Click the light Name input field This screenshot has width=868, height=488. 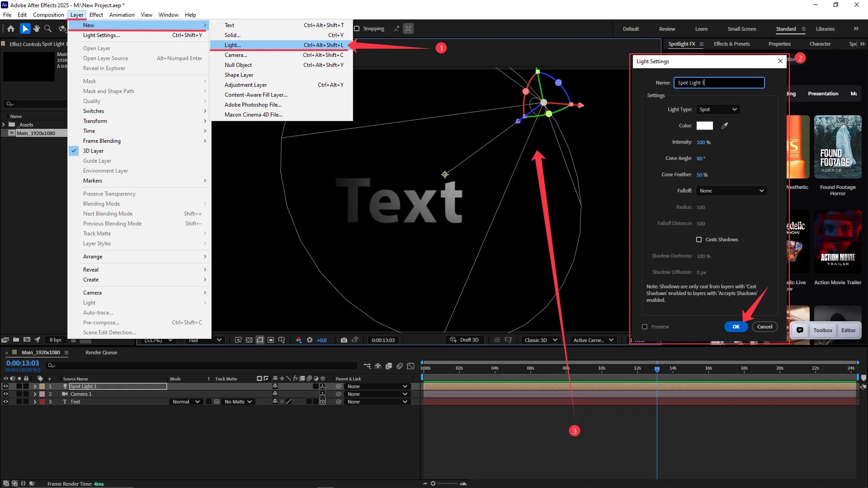point(719,83)
